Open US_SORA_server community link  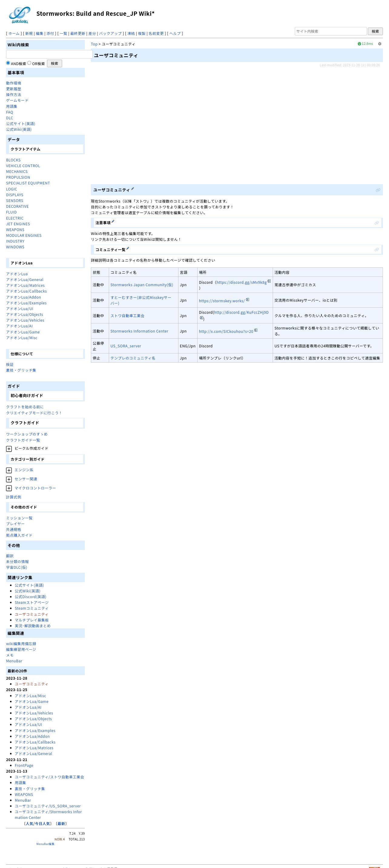126,346
